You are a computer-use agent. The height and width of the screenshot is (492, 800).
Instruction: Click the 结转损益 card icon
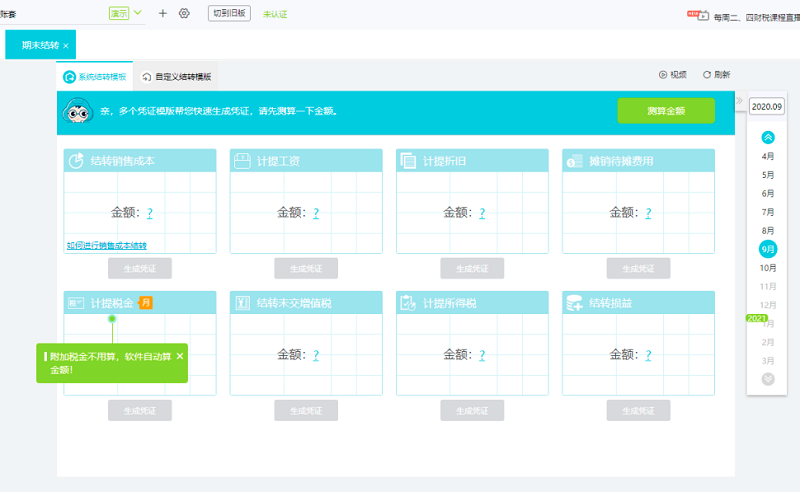point(574,303)
